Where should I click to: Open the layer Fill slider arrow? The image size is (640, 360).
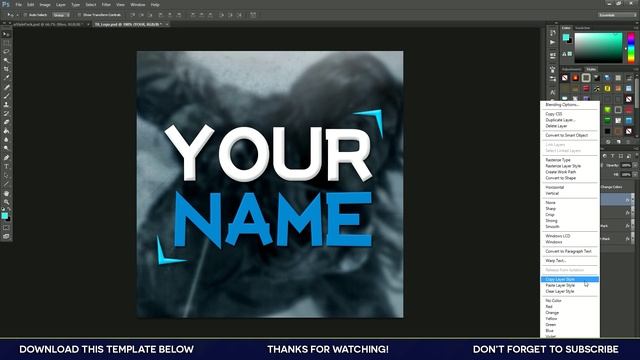pyautogui.click(x=635, y=174)
